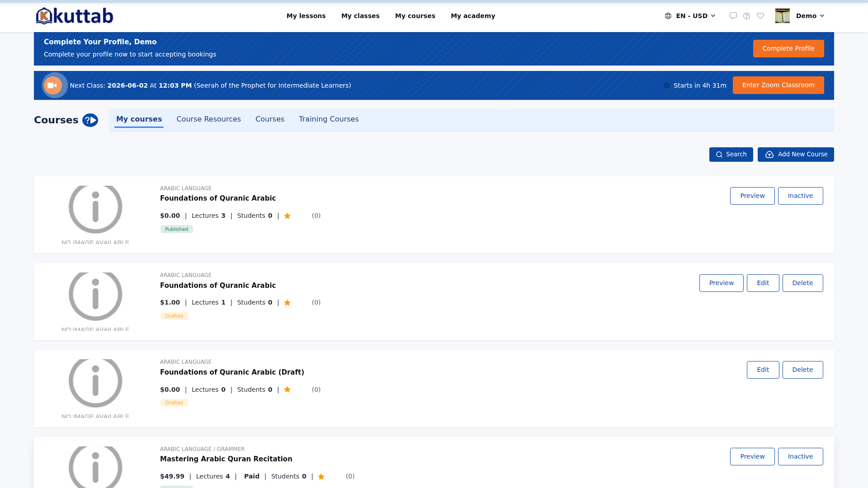Open the favorites heart icon

click(760, 16)
